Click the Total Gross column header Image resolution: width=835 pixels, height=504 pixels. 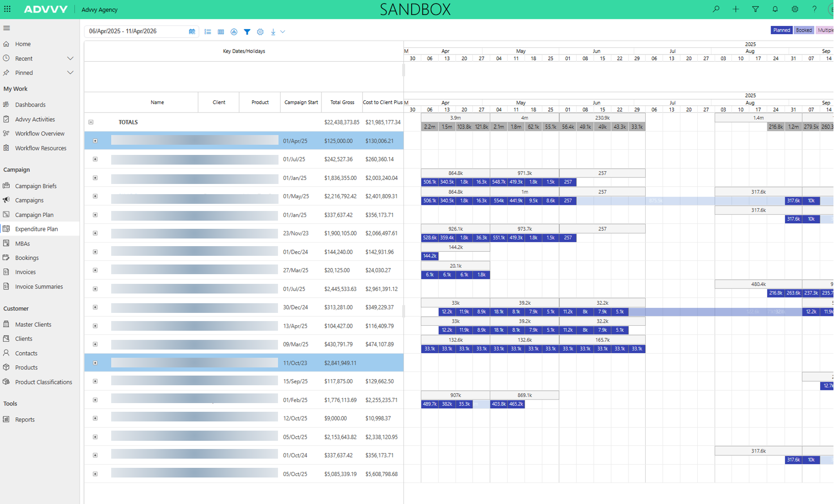[342, 102]
